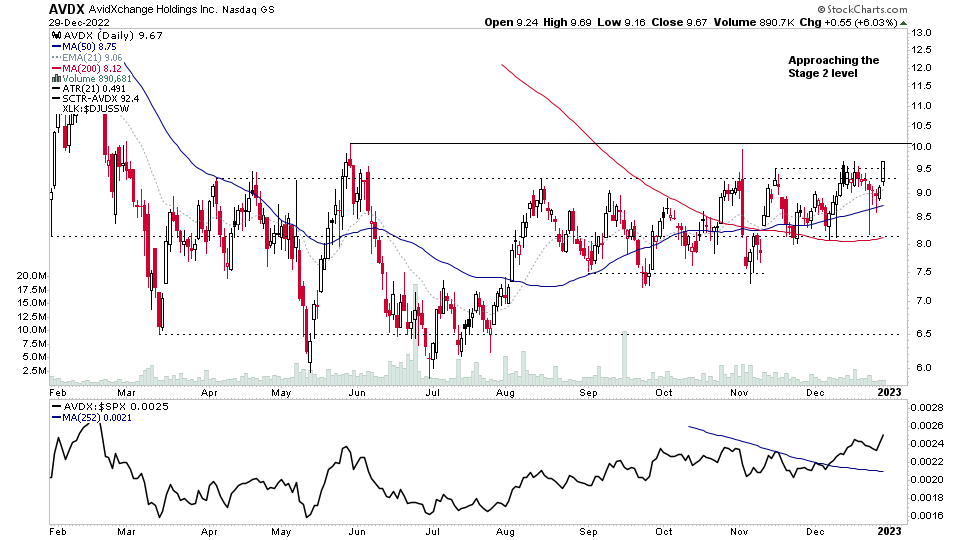Click the 2.5M volume axis label
The width and height of the screenshot is (960, 540).
(34, 371)
